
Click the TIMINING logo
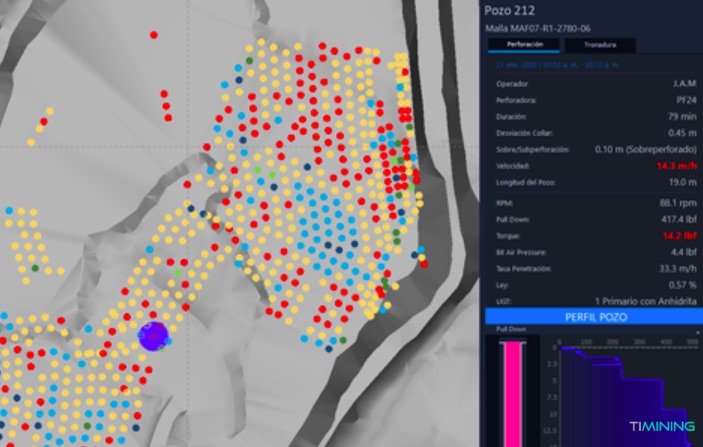click(x=661, y=427)
